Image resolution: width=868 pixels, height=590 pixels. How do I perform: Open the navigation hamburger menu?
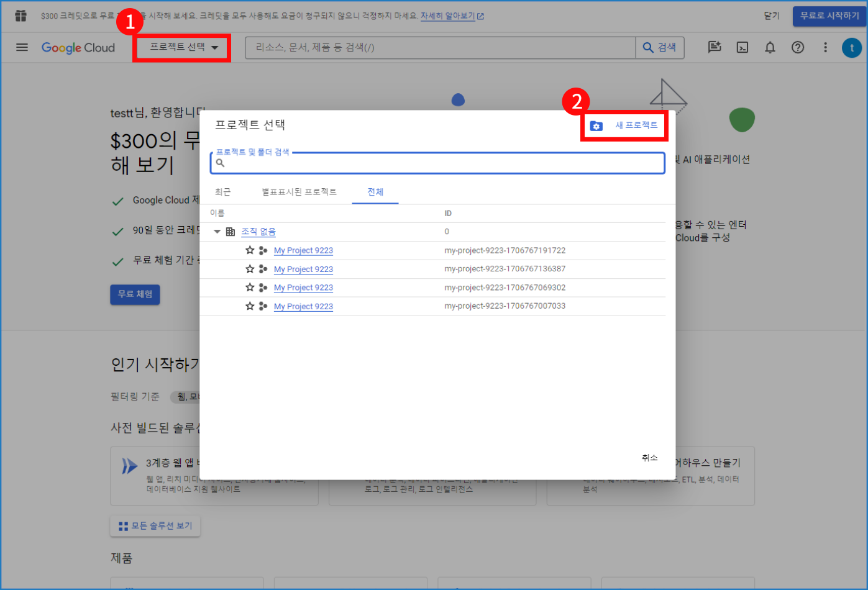coord(22,48)
